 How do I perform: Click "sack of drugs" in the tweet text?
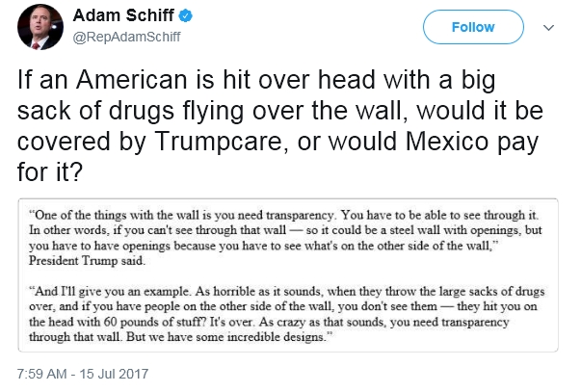(96, 111)
